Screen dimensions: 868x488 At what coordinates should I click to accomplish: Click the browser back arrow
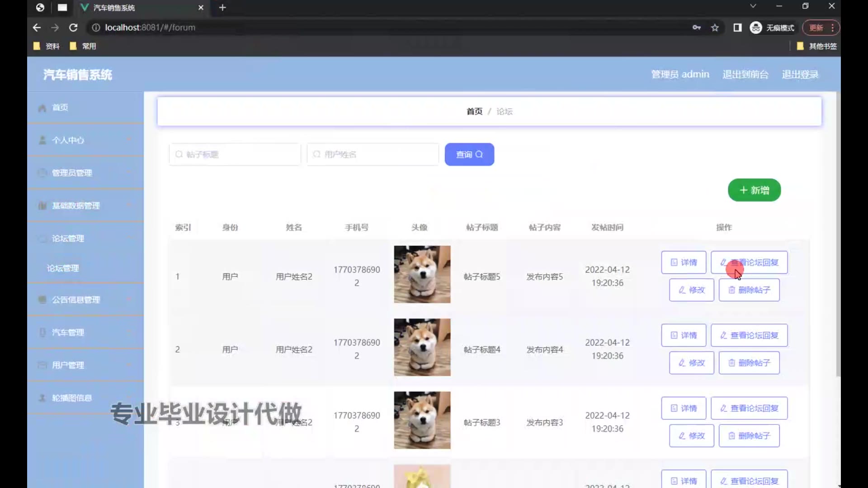tap(37, 28)
